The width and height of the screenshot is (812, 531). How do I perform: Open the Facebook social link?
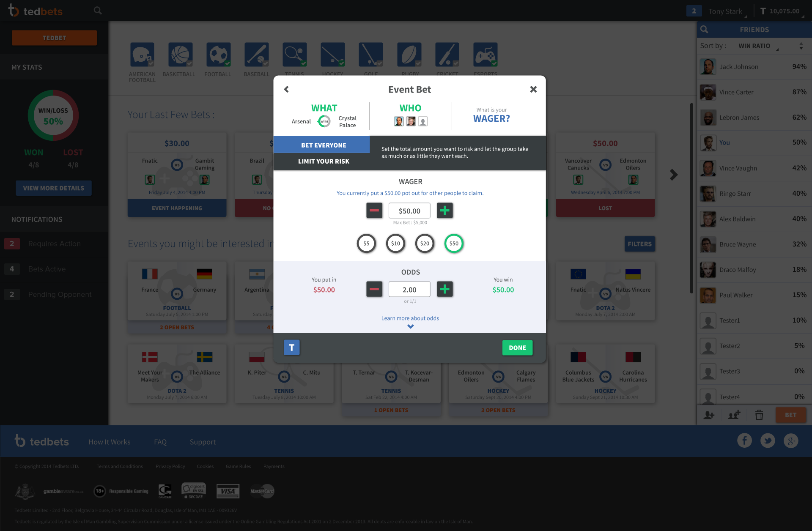(744, 441)
